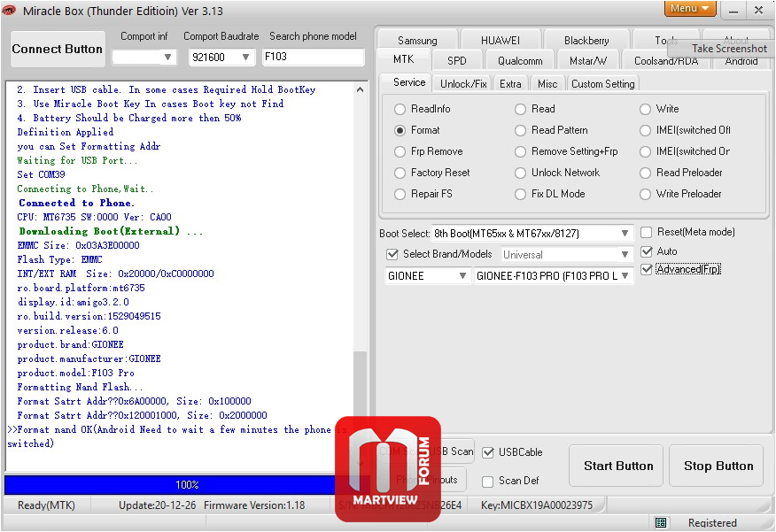Image resolution: width=776 pixels, height=532 pixels.
Task: Toggle the Select Brand/Models checkbox
Action: (392, 254)
